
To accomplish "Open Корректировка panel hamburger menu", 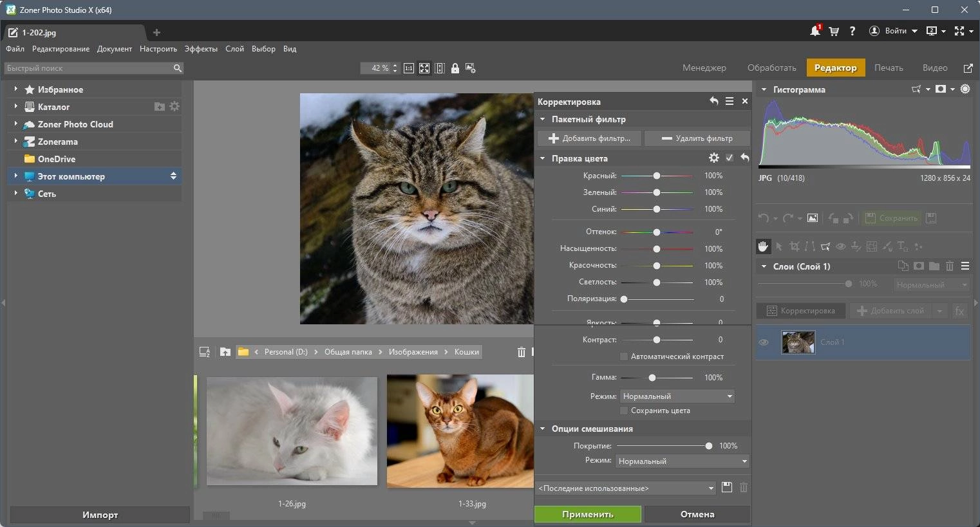I will tap(730, 101).
